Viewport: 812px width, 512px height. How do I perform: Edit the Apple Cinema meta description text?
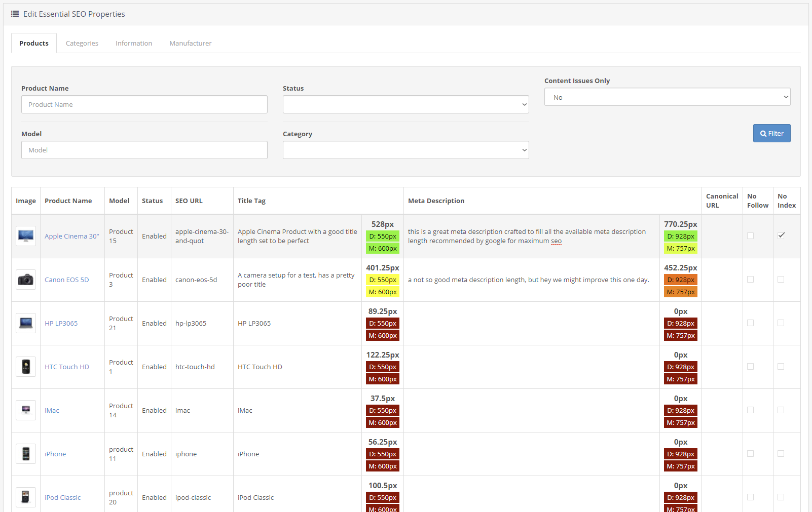pos(527,236)
